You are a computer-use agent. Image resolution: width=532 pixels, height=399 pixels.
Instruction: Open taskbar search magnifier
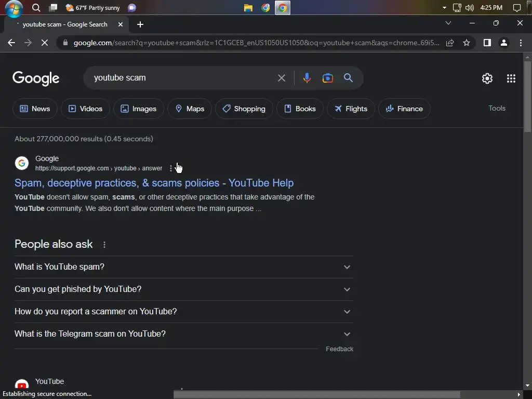(x=36, y=7)
